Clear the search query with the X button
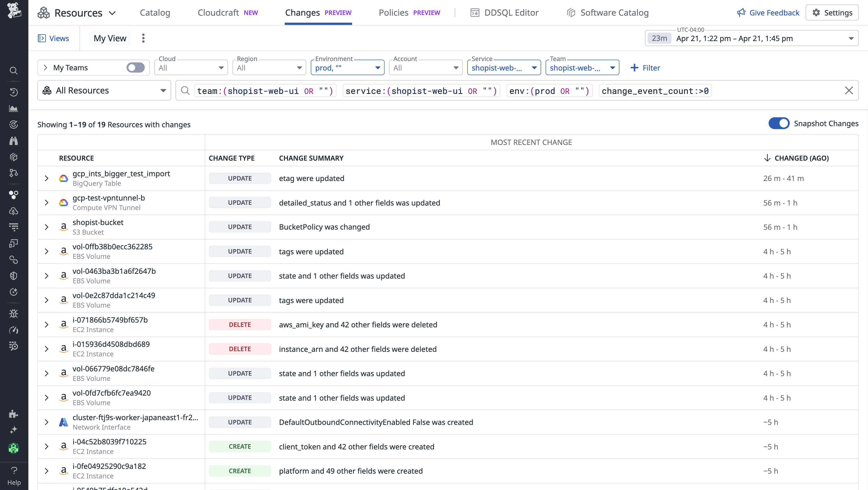The width and height of the screenshot is (868, 490). [849, 90]
